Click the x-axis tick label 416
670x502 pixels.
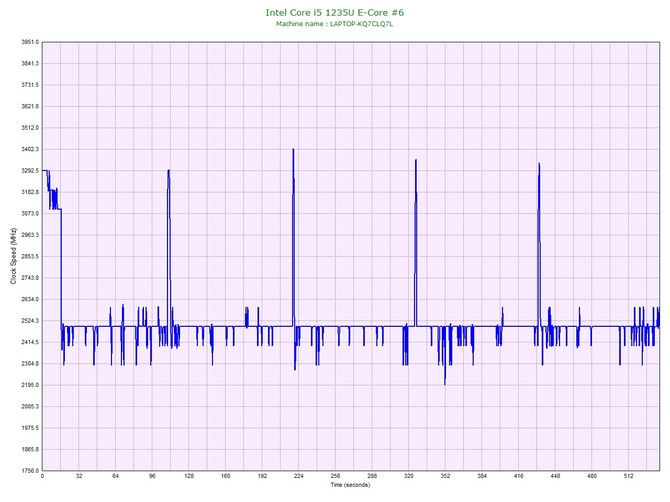click(x=519, y=476)
